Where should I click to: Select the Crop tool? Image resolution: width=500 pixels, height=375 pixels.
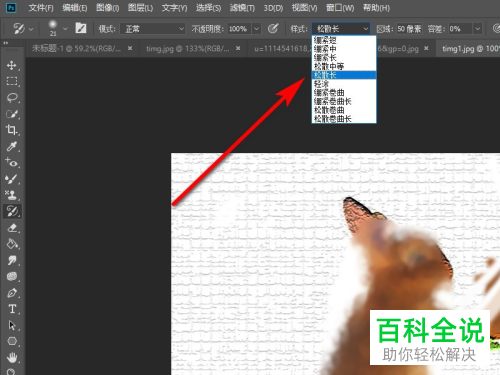coord(12,130)
